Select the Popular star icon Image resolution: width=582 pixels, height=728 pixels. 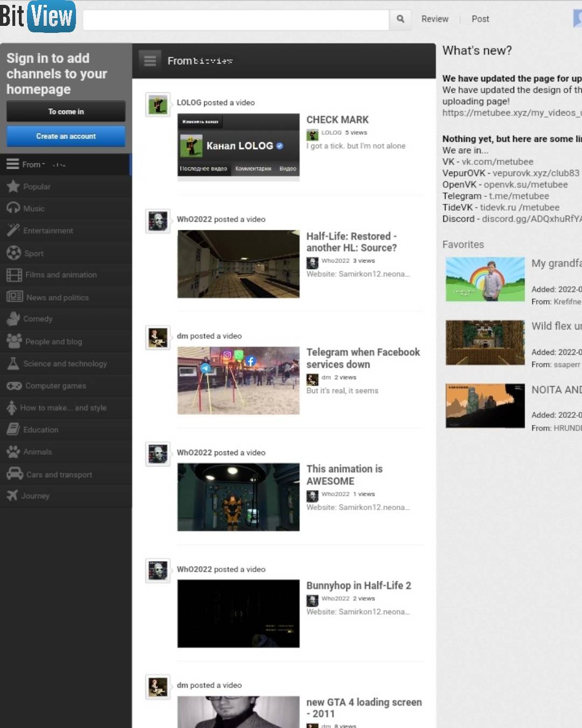[x=13, y=187]
